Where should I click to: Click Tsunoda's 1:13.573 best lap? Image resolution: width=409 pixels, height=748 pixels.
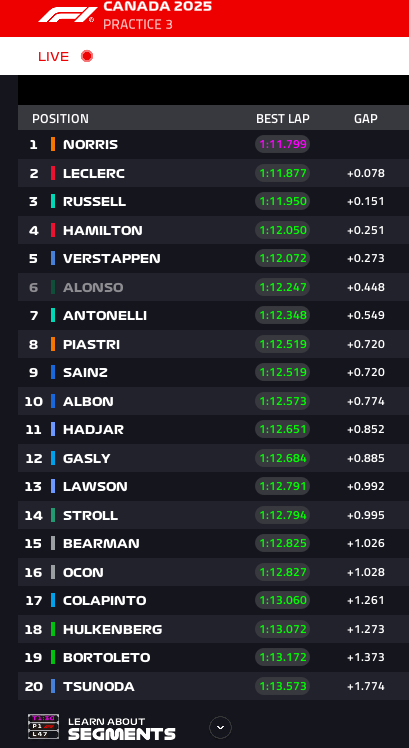(x=283, y=686)
